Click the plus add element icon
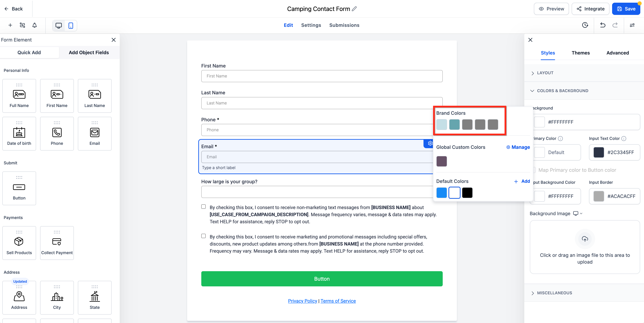 10,25
